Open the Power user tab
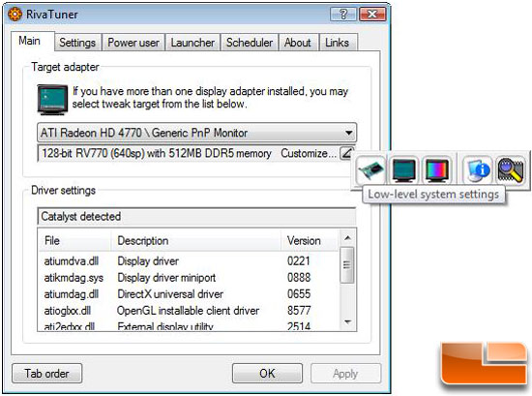 click(133, 43)
